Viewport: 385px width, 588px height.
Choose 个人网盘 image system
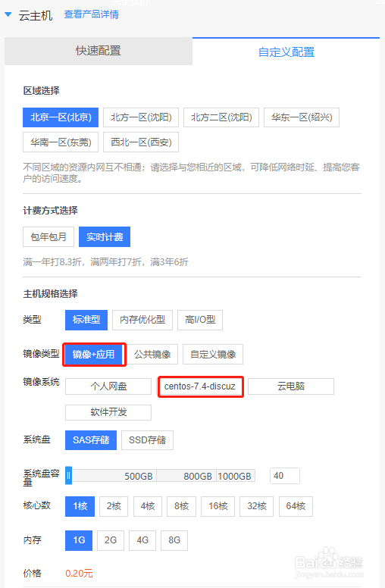[x=108, y=386]
